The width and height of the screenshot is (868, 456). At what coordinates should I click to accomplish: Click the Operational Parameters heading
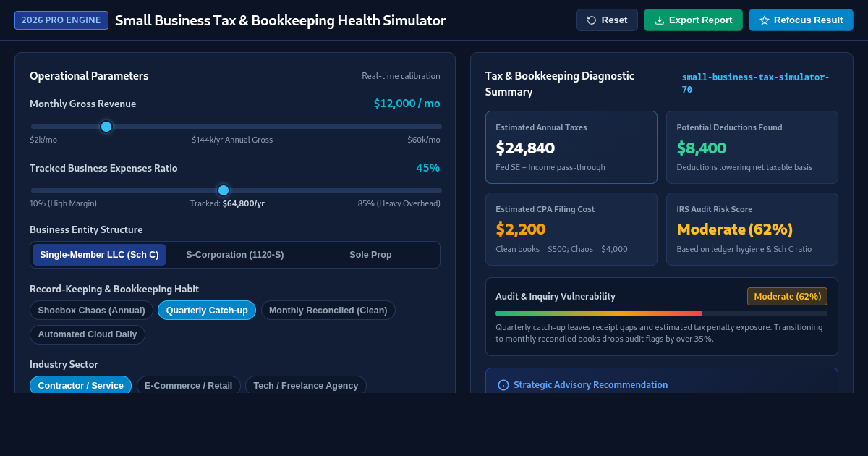89,76
